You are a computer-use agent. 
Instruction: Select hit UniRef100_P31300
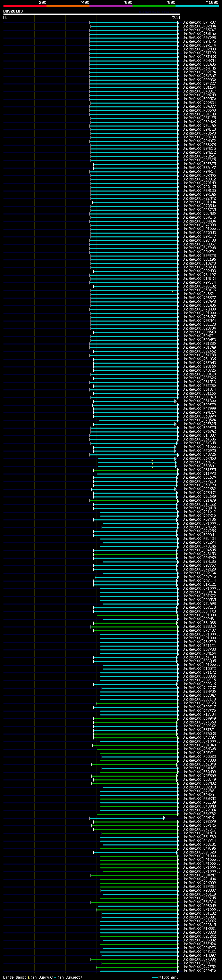[199, 401]
